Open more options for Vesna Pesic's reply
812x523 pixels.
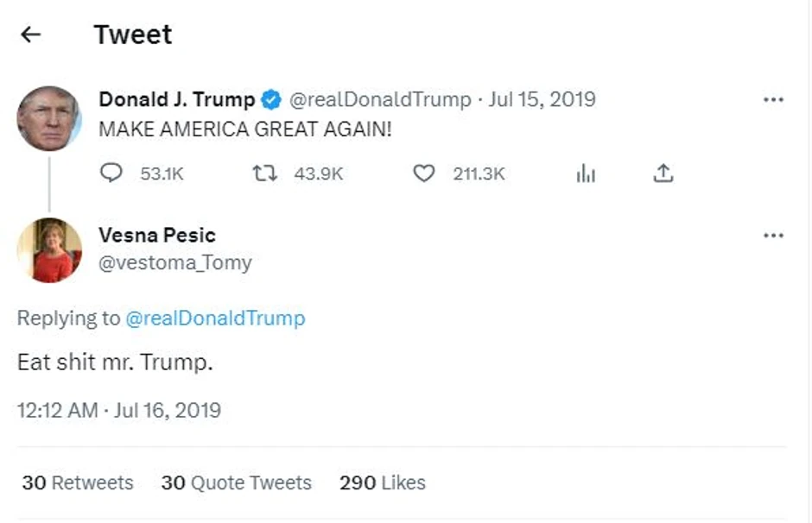pyautogui.click(x=773, y=234)
